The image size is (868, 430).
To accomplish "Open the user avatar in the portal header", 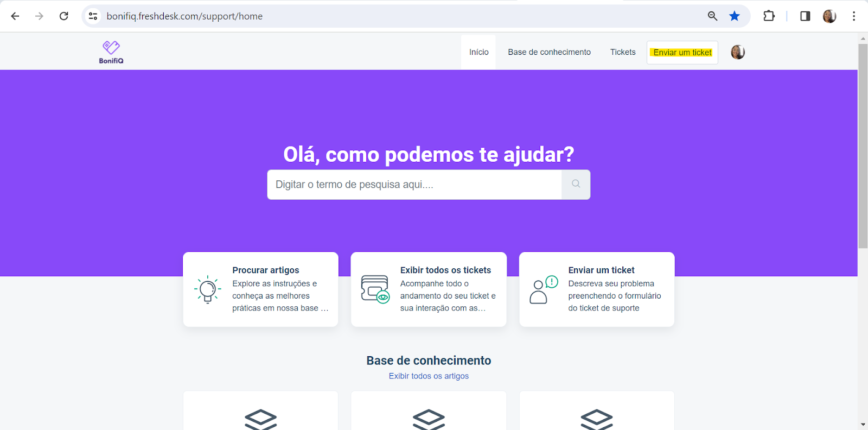I will coord(738,52).
